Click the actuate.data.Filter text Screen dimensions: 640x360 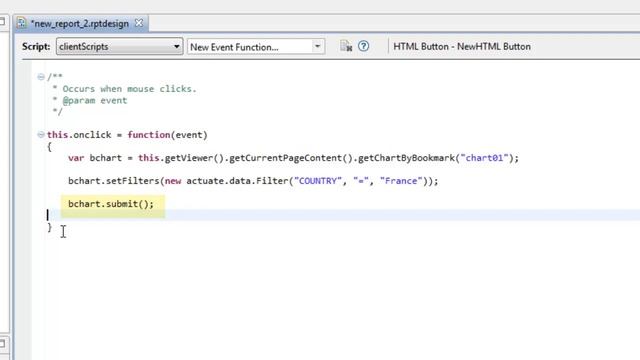coord(237,181)
